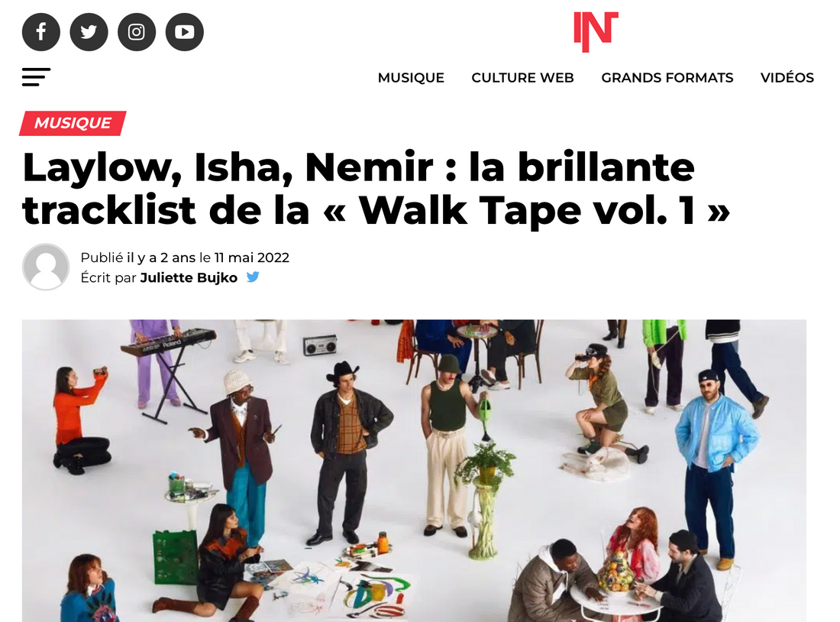Screen dimensions: 840x622
Task: Select GRANDS FORMATS in the navigation
Action: tap(667, 78)
